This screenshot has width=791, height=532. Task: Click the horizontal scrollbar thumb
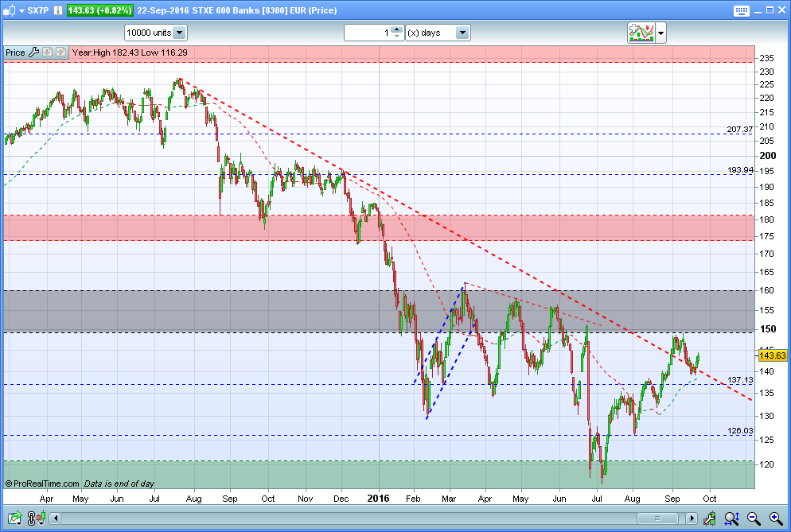(x=657, y=518)
